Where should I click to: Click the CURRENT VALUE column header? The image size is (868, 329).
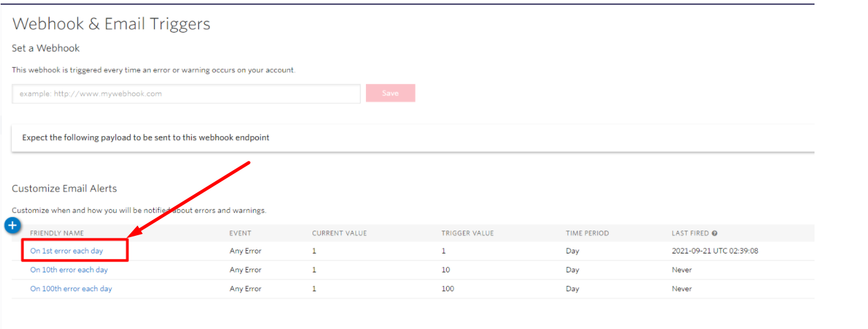point(339,233)
